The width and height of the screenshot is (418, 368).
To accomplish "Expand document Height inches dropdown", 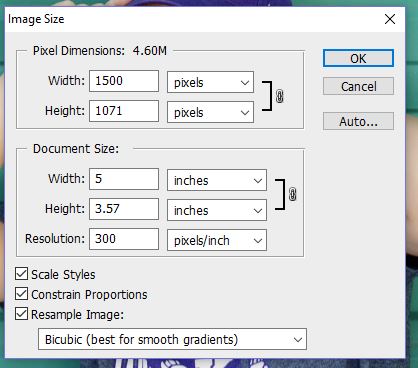I will coord(217,210).
